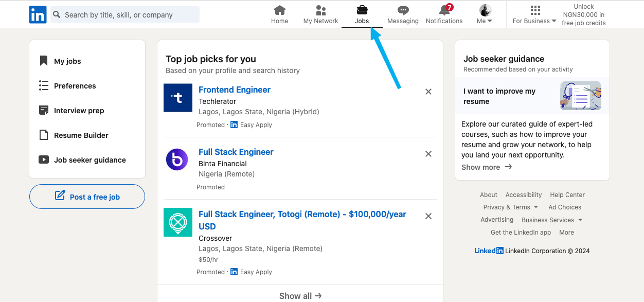Click the Preferences list icon
The height and width of the screenshot is (302, 644).
click(44, 85)
